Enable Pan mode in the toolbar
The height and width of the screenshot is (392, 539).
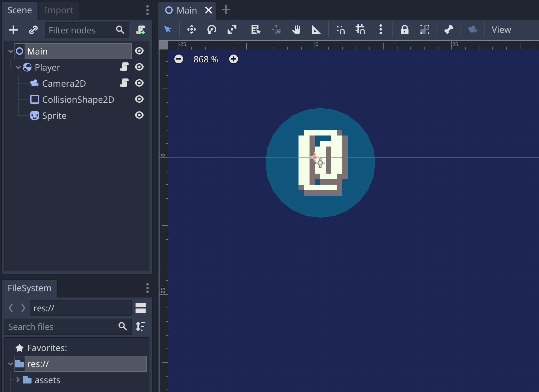coord(297,30)
